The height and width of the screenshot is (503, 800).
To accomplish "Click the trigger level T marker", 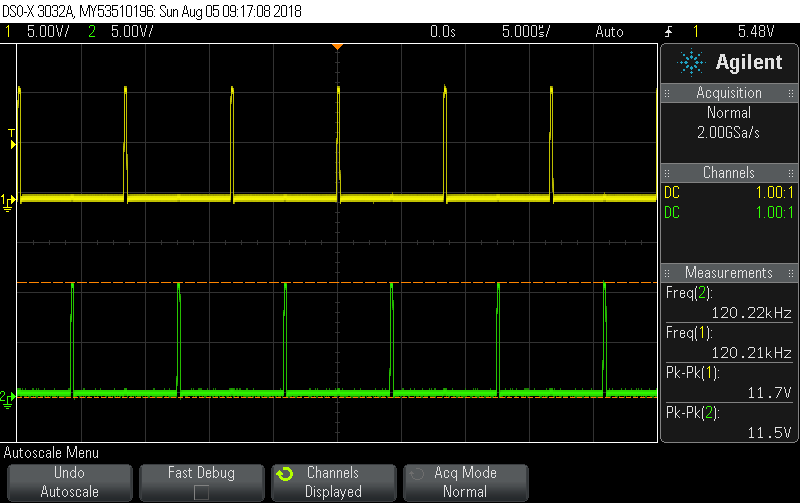I will click(12, 139).
